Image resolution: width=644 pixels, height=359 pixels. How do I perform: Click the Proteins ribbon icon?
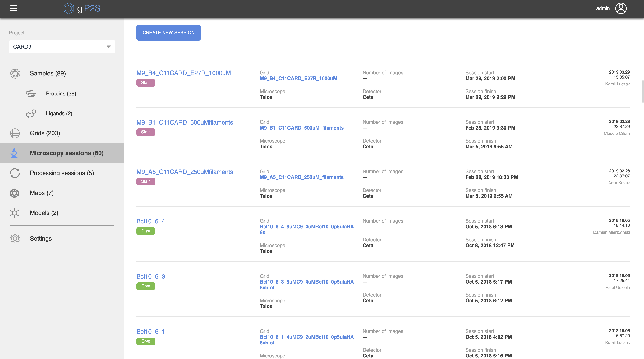tap(31, 93)
